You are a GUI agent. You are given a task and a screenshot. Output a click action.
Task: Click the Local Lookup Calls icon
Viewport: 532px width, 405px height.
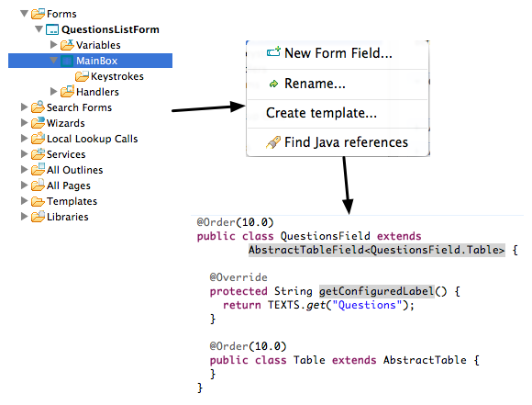[38, 139]
